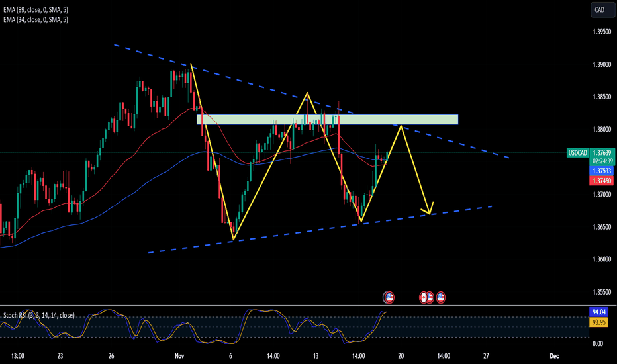Screen dimensions: 617x364
Task: Click the 1.39500 price axis label
Action: click(x=602, y=32)
